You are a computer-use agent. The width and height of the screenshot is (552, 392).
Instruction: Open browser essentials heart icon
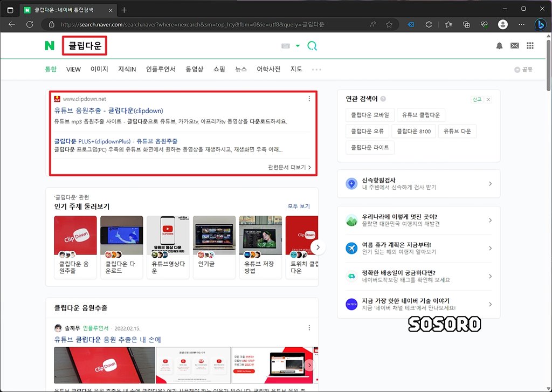[485, 24]
